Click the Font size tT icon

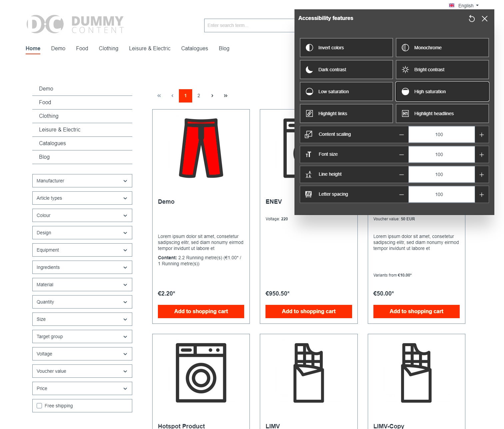click(x=308, y=154)
